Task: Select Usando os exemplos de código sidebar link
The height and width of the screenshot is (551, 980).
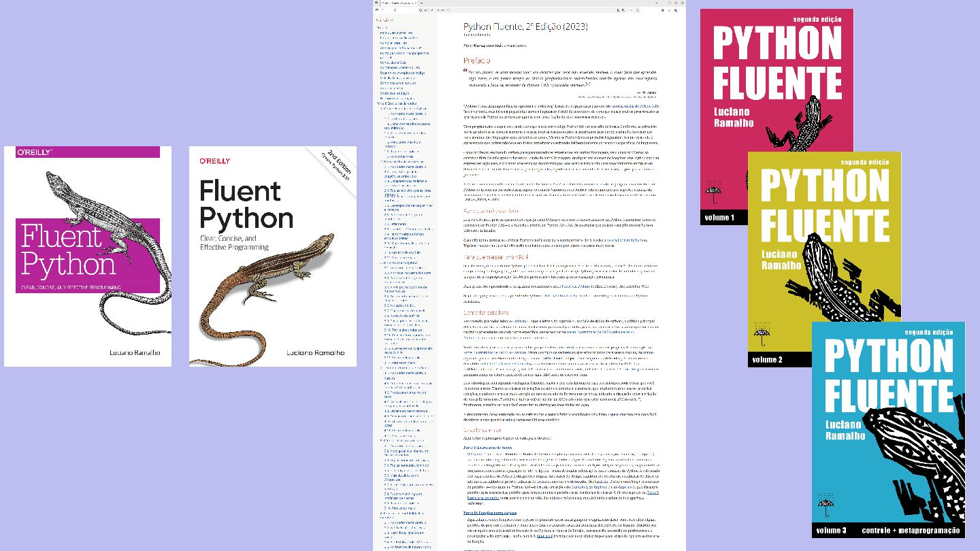Action: pyautogui.click(x=402, y=73)
